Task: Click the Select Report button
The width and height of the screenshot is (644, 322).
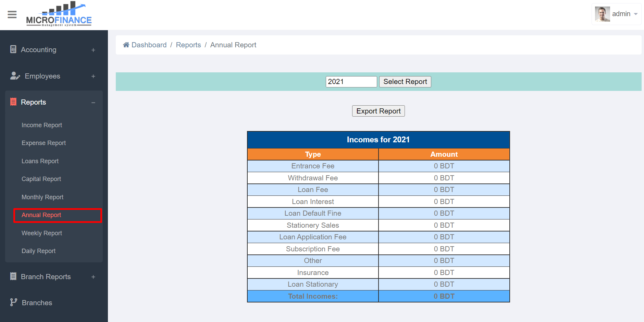Action: pyautogui.click(x=405, y=82)
